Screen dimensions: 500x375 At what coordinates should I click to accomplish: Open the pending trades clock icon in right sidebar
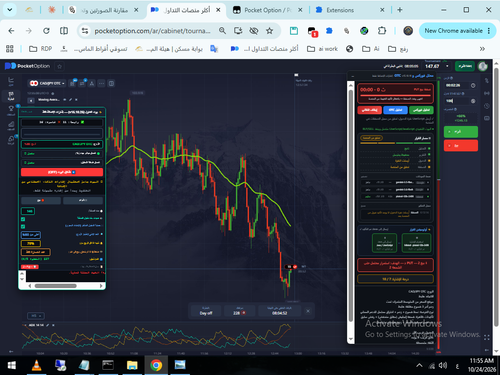(x=487, y=106)
